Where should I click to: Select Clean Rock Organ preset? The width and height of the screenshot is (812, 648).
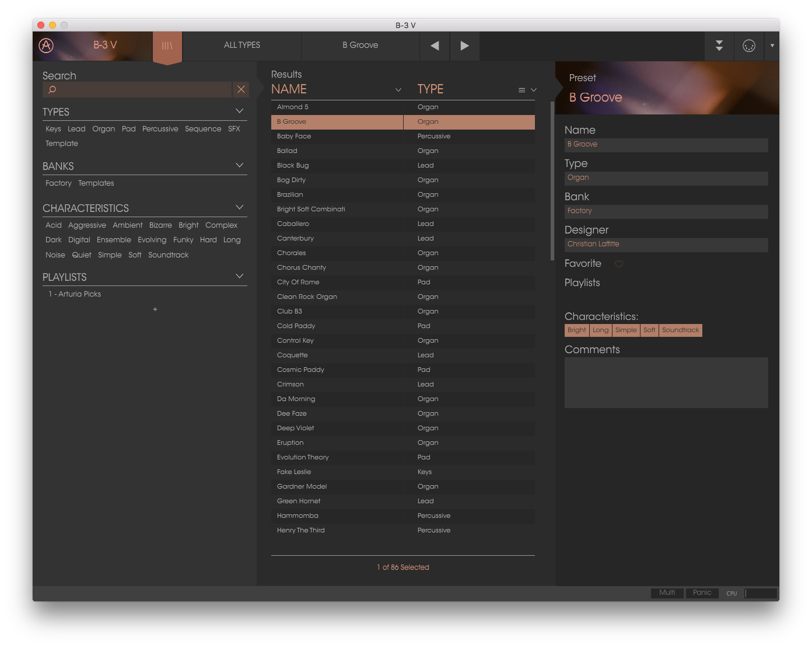403,297
